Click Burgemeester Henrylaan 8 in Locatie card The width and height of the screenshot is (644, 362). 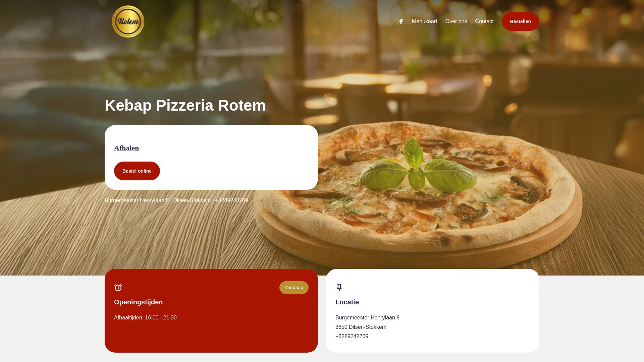(367, 318)
